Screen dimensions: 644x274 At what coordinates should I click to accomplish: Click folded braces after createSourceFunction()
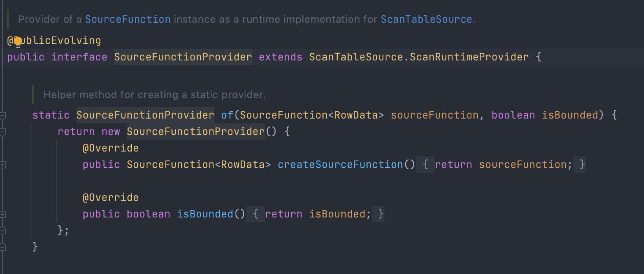[x=425, y=164]
